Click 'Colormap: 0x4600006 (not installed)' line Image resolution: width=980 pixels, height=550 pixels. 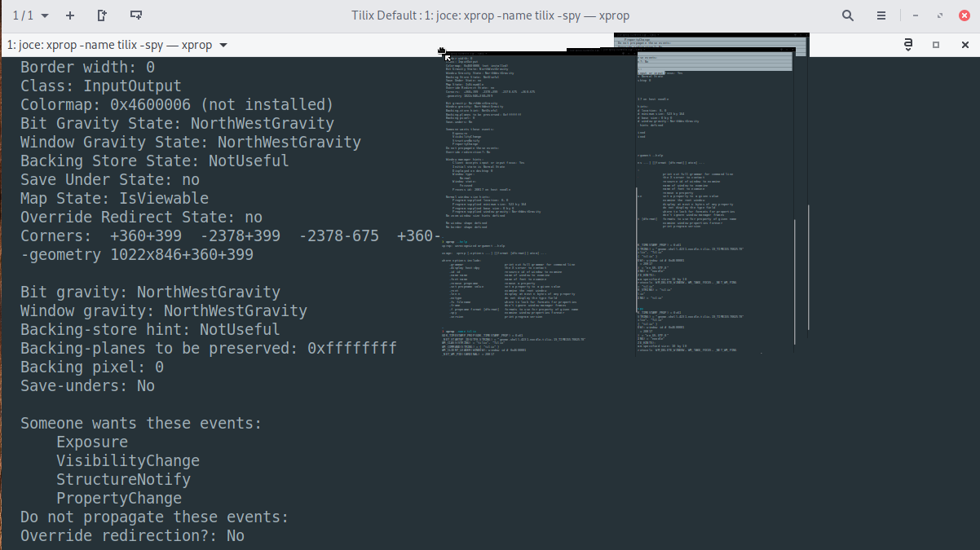point(177,104)
